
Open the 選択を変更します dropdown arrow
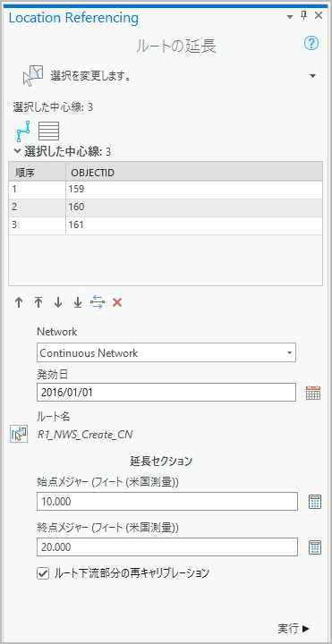tap(312, 76)
